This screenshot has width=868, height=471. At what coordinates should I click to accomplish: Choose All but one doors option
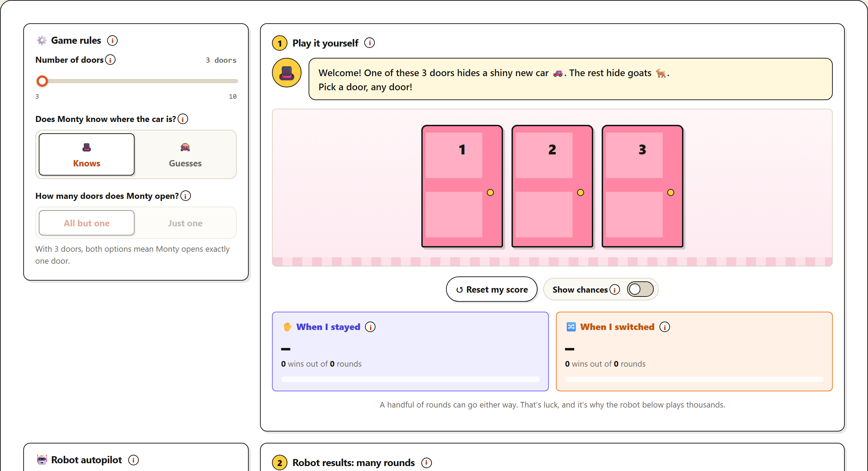point(87,223)
